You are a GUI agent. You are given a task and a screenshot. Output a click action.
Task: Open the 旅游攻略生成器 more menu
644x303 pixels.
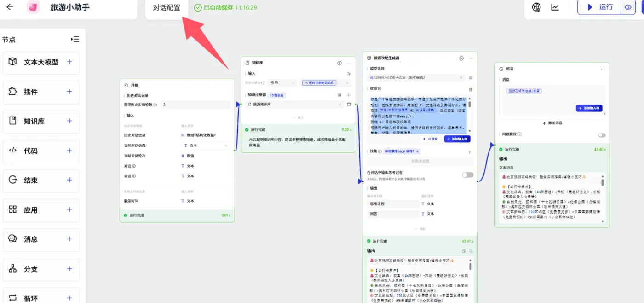[x=471, y=58]
